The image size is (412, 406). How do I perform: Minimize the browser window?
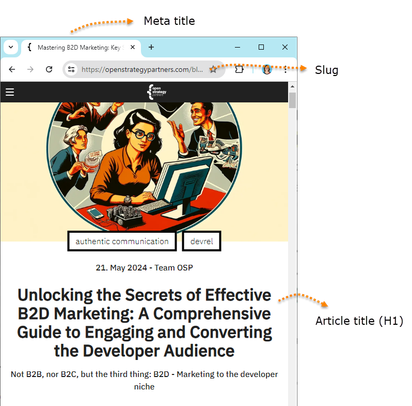pyautogui.click(x=237, y=47)
